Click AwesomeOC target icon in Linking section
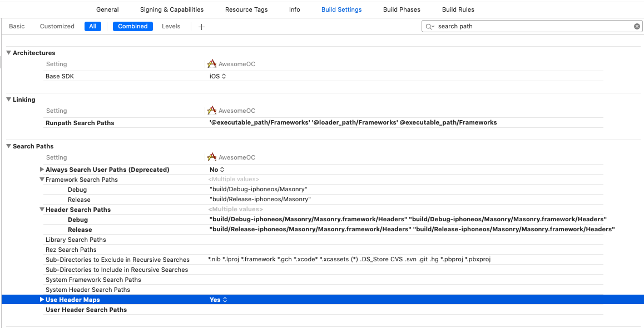This screenshot has height=328, width=644. pos(211,111)
